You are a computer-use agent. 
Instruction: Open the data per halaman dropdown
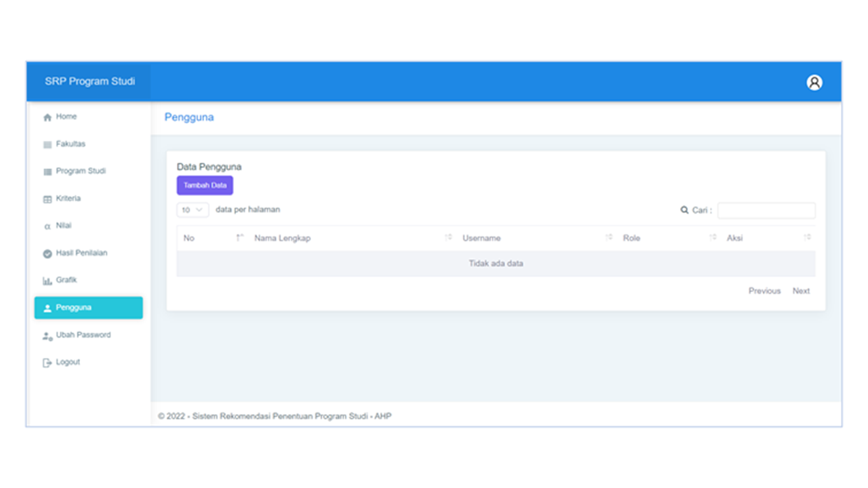coord(193,210)
